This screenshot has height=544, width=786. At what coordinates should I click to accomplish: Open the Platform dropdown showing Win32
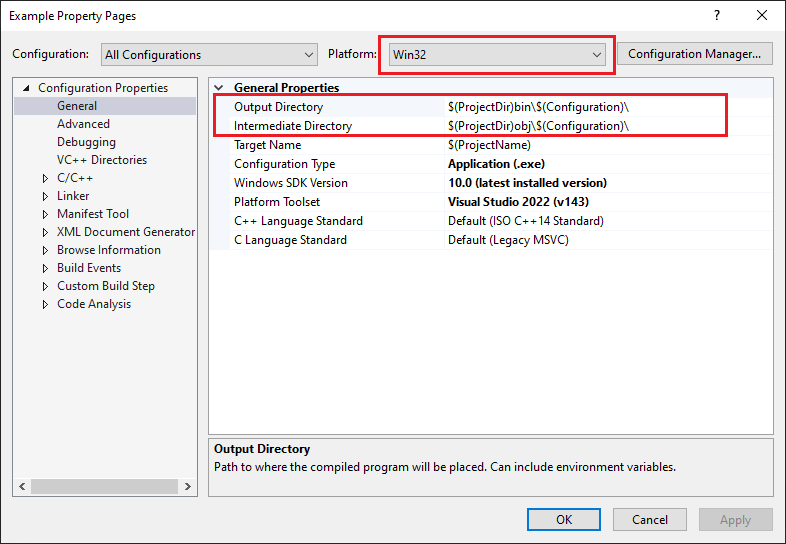497,55
